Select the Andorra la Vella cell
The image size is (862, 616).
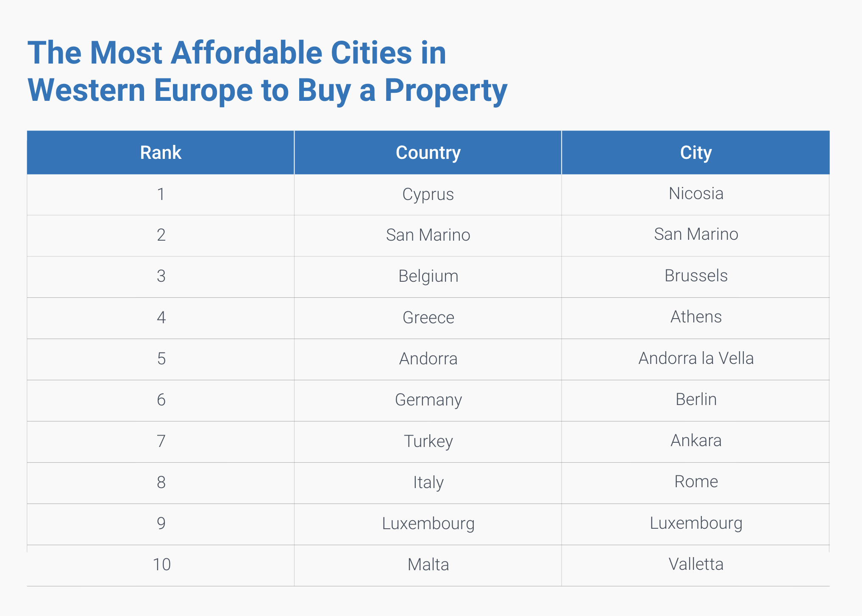coord(696,358)
